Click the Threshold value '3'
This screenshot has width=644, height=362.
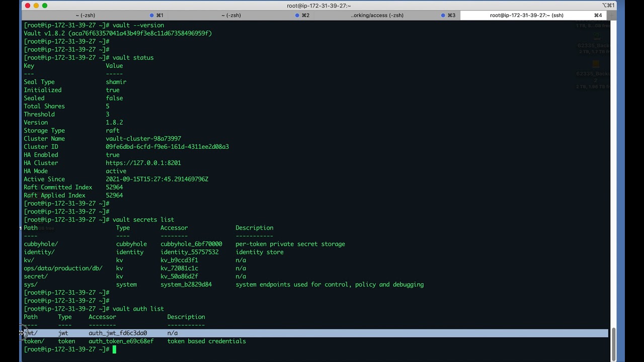point(108,114)
